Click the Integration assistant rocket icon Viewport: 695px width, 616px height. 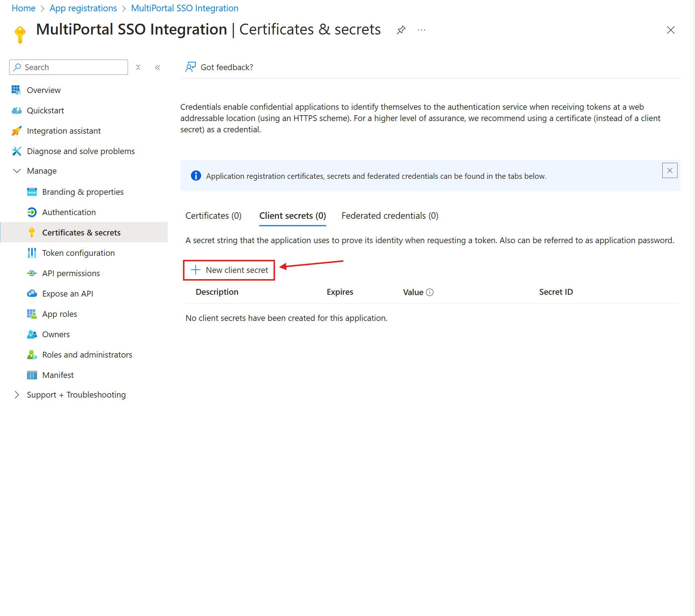16,131
